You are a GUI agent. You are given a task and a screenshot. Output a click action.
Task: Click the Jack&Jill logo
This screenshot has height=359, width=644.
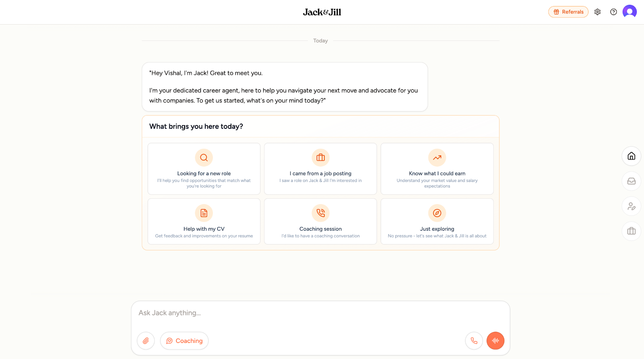tap(322, 12)
